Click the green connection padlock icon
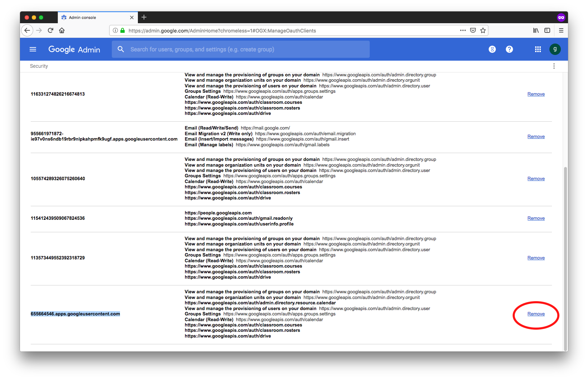This screenshot has width=588, height=380. click(123, 31)
